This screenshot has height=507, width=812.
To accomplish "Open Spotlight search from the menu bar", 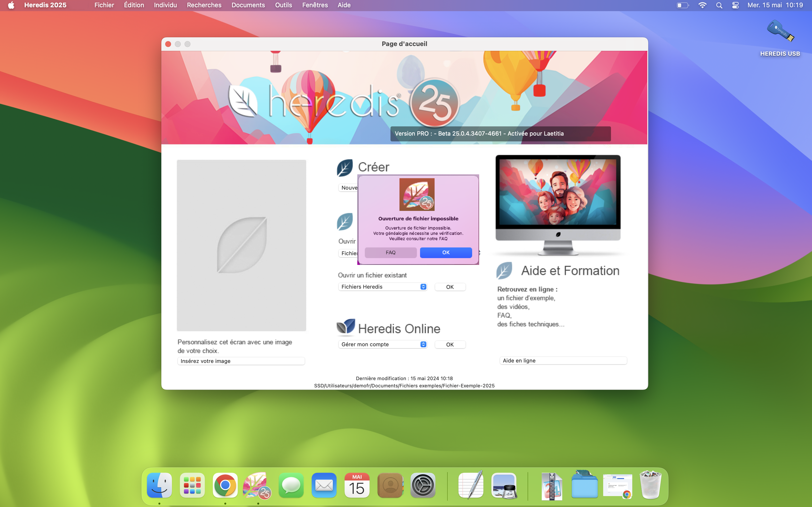I will 719,5.
